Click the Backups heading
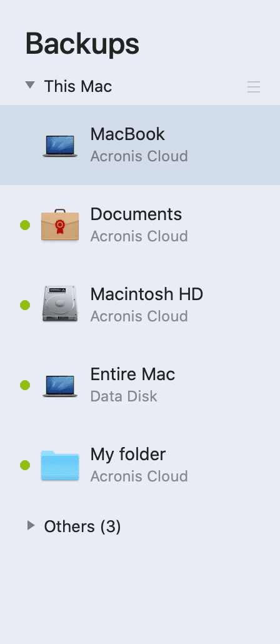 [x=82, y=44]
